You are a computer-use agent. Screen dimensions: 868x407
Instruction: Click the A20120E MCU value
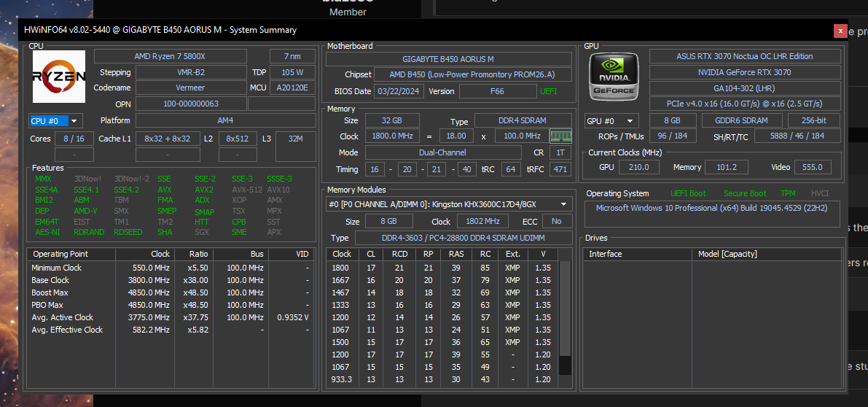(x=292, y=88)
